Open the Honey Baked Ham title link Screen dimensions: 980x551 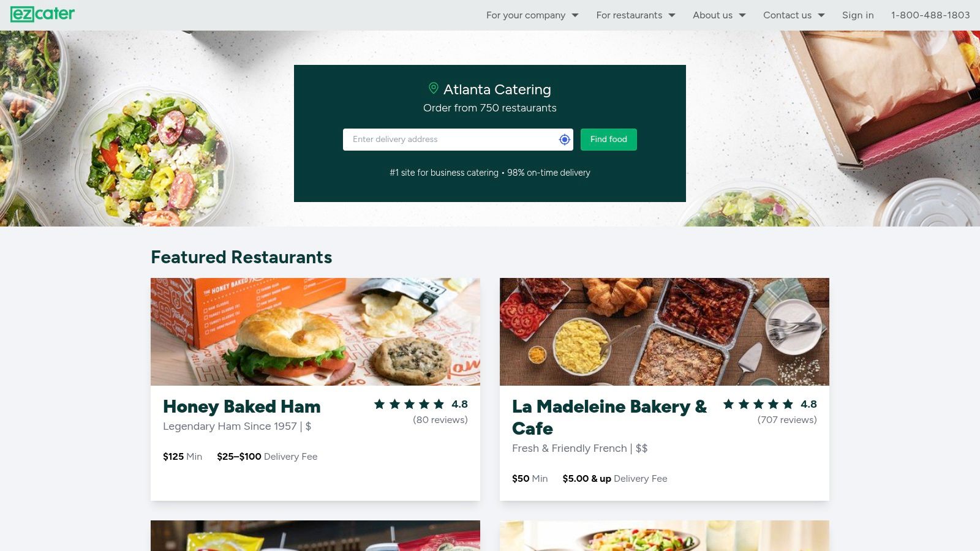click(x=242, y=407)
